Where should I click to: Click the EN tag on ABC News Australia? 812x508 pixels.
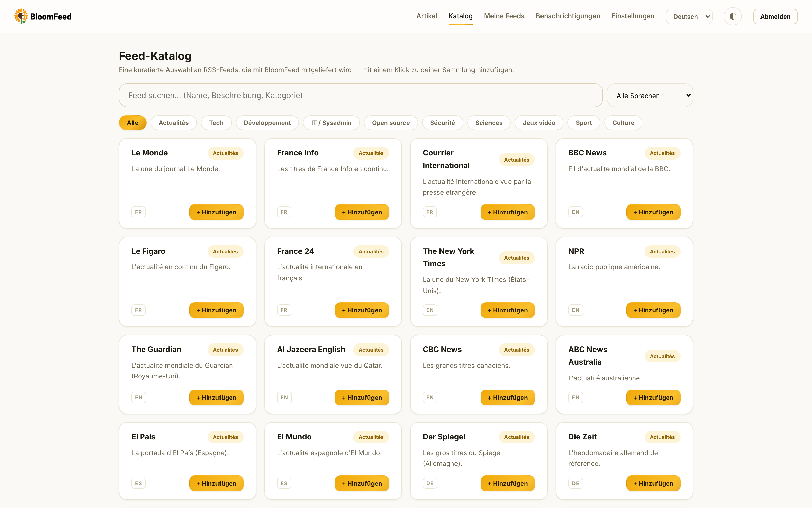pos(576,398)
